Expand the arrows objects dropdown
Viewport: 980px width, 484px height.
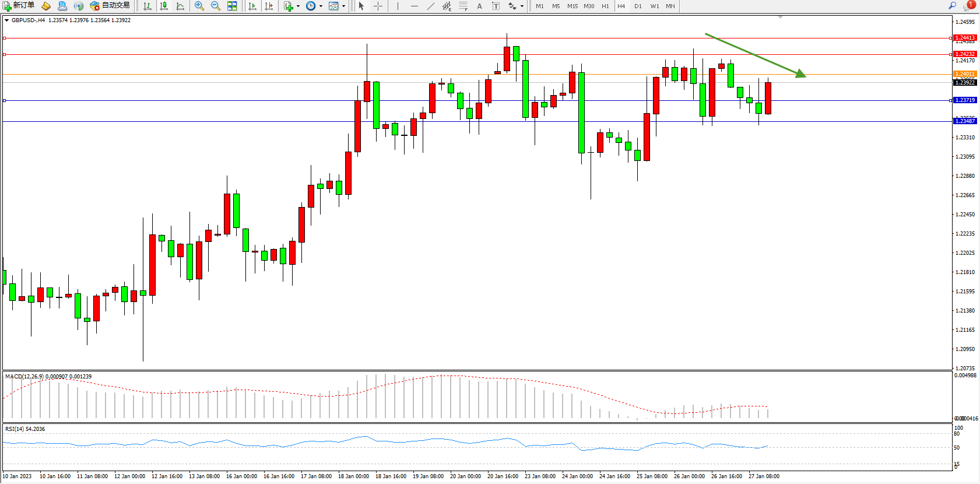point(522,6)
